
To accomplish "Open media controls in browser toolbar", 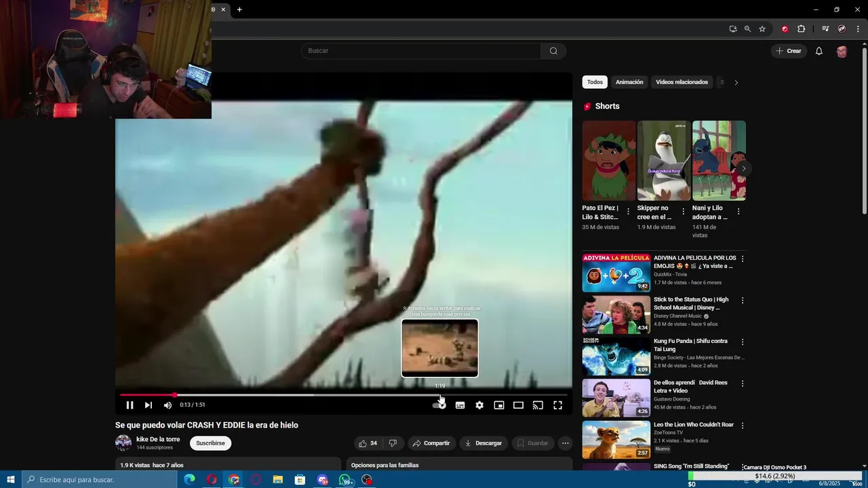I will 825,29.
